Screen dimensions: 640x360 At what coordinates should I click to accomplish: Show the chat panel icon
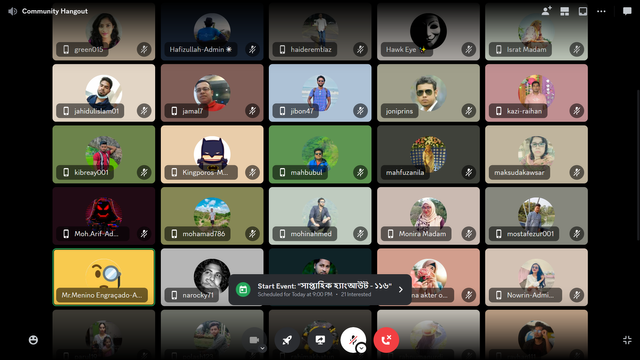click(x=627, y=11)
